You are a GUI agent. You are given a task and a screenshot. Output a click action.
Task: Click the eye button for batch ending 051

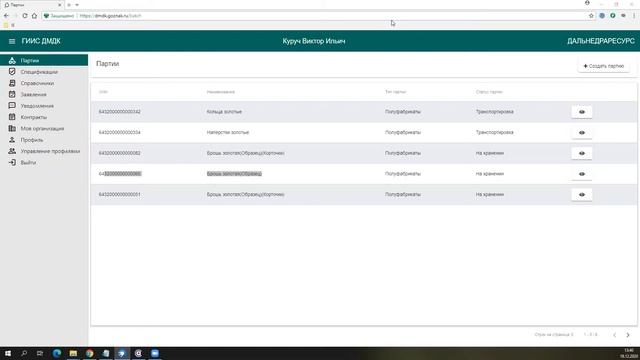point(582,195)
